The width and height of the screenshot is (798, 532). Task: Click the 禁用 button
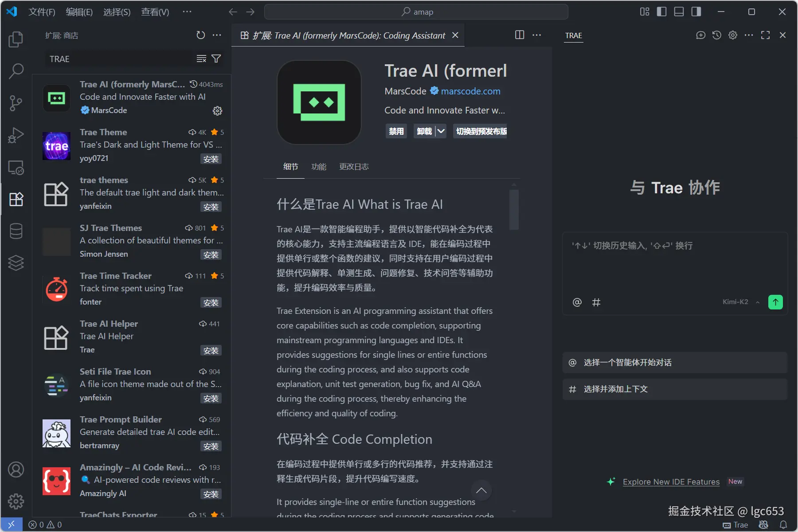396,131
